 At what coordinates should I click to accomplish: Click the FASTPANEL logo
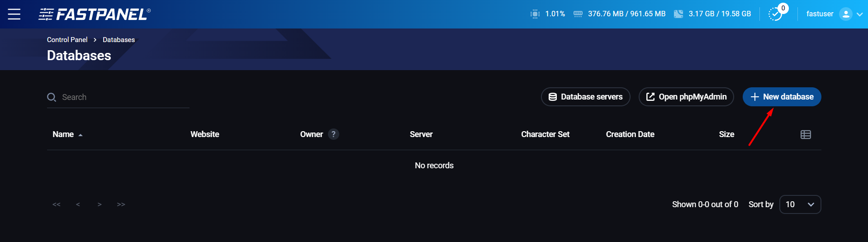point(95,14)
